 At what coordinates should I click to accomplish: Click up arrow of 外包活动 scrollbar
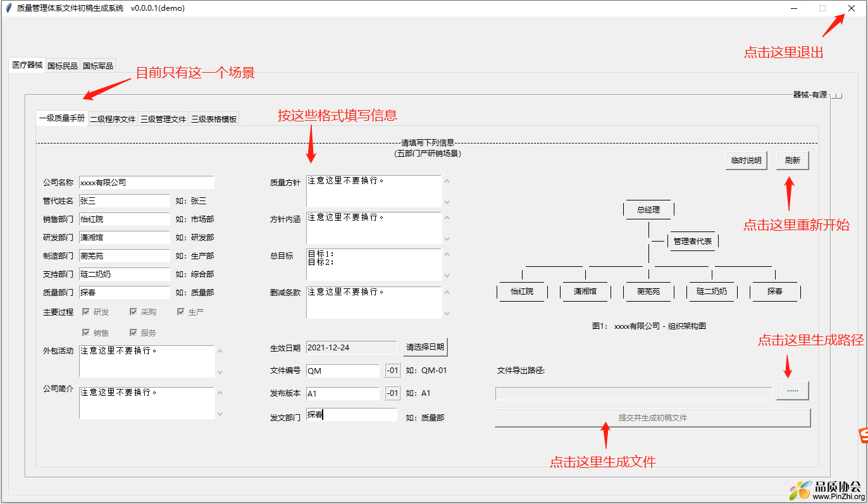pos(220,351)
